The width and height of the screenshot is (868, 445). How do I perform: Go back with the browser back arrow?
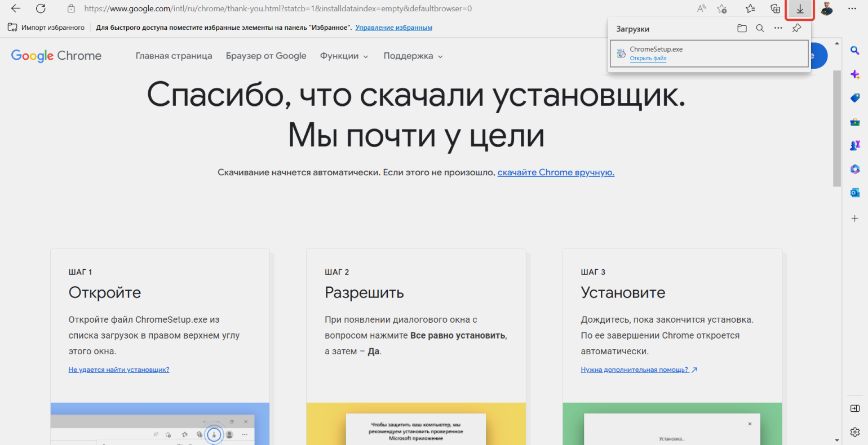click(x=16, y=8)
